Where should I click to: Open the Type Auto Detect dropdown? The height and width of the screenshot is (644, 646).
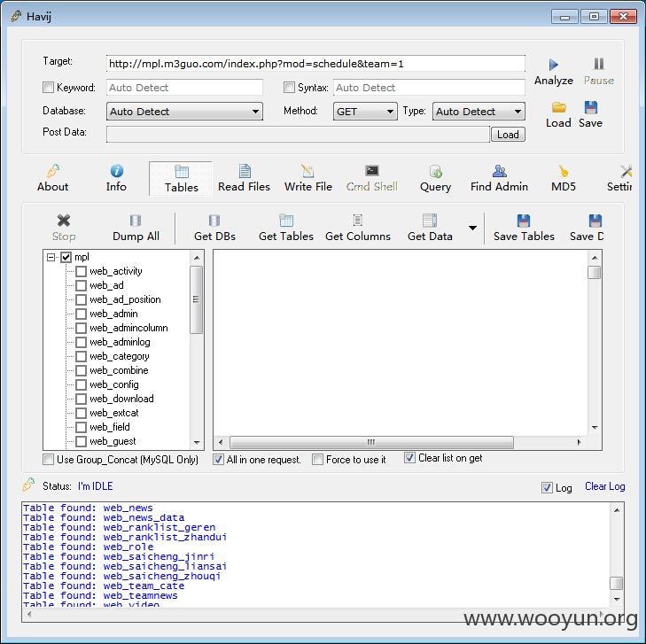click(479, 112)
